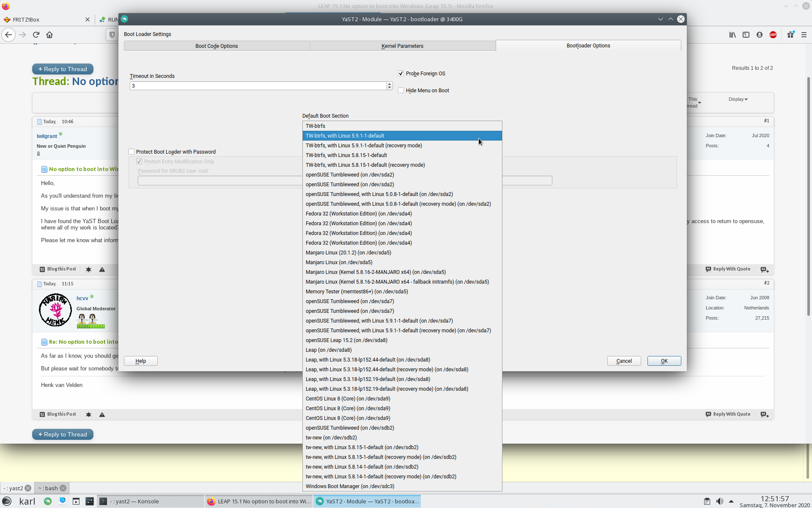
Task: Enable Hide Menu on Boot
Action: 401,91
